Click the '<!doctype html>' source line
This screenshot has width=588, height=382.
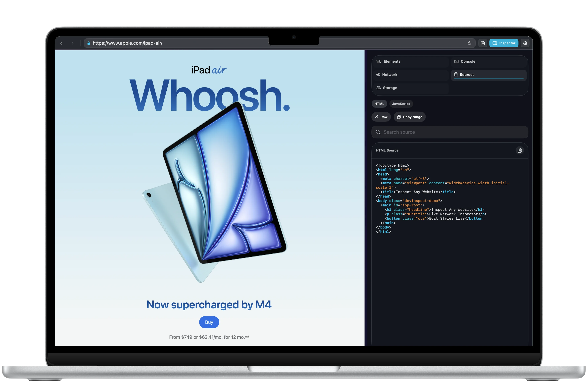[x=392, y=165]
